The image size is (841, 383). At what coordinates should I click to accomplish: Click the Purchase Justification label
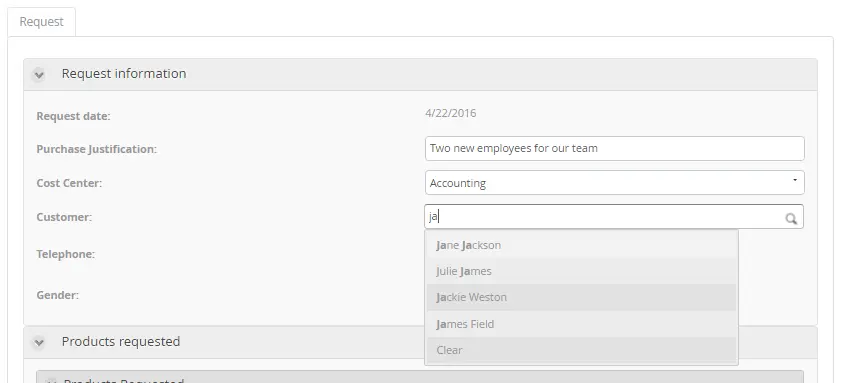[97, 149]
